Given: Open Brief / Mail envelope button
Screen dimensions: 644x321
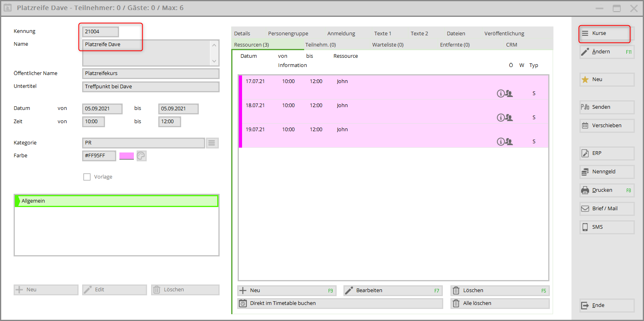Looking at the screenshot, I should coord(607,209).
